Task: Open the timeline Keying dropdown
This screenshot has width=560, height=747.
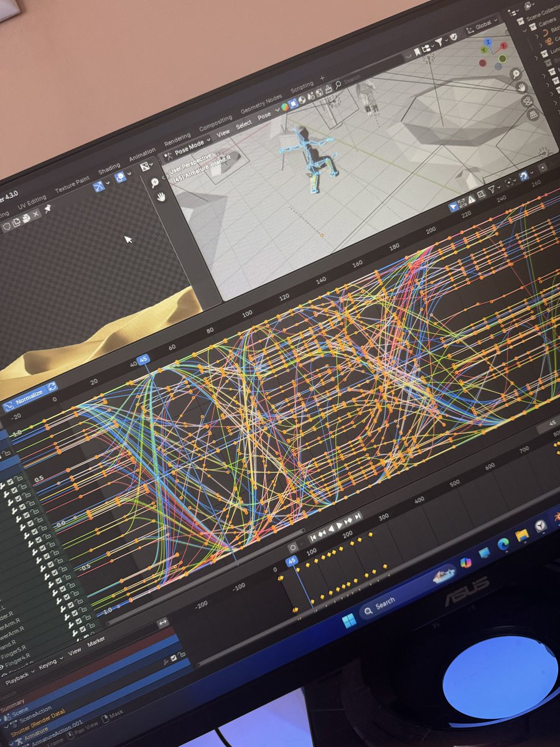Action: (x=50, y=664)
